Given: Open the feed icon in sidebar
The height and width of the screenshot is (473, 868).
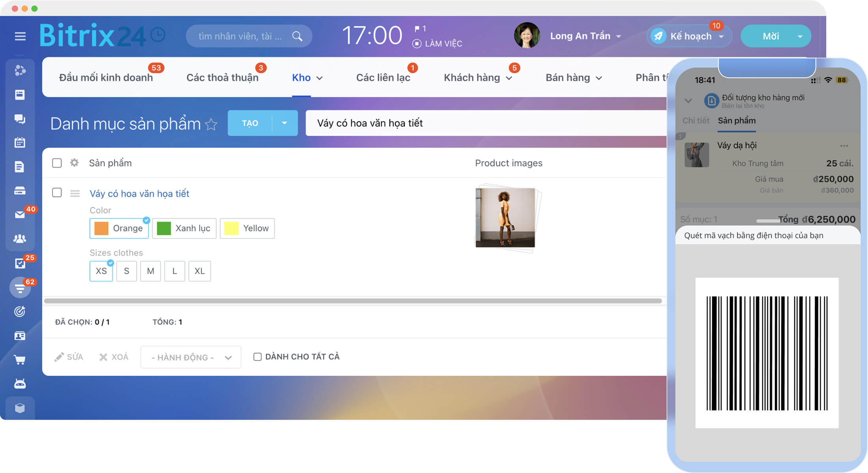Looking at the screenshot, I should click(x=20, y=71).
